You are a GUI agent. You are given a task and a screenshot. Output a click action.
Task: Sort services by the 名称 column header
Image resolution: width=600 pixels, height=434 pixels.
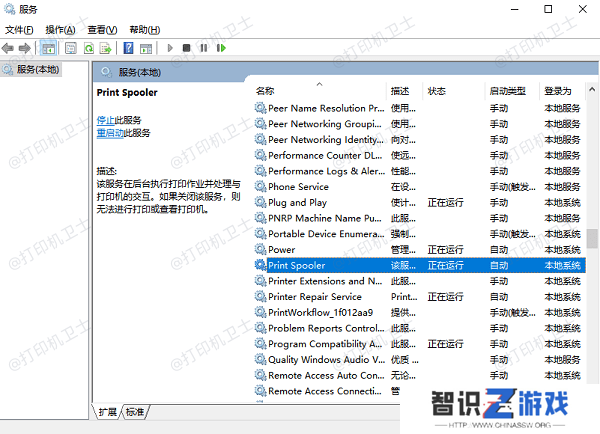click(265, 91)
